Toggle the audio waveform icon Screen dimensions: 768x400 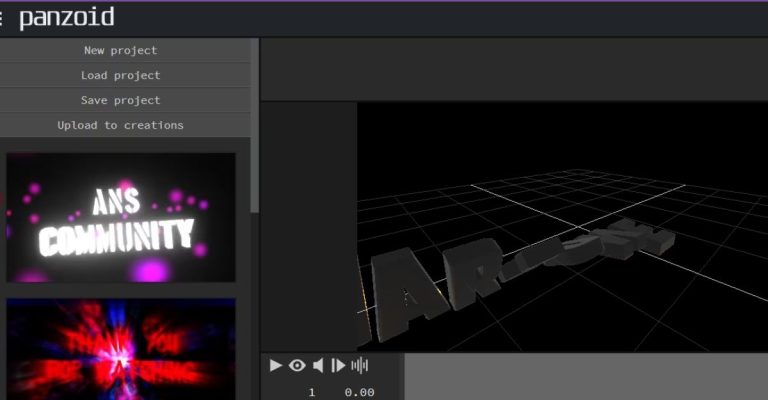[360, 365]
